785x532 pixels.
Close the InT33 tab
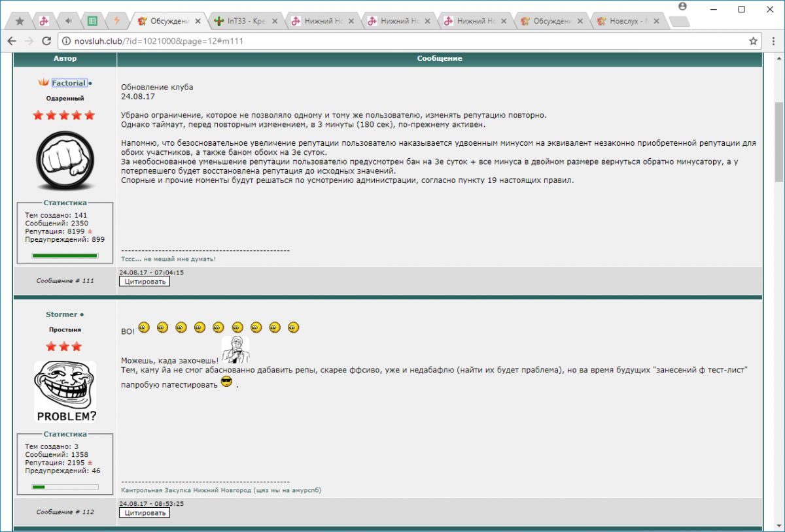pyautogui.click(x=275, y=21)
